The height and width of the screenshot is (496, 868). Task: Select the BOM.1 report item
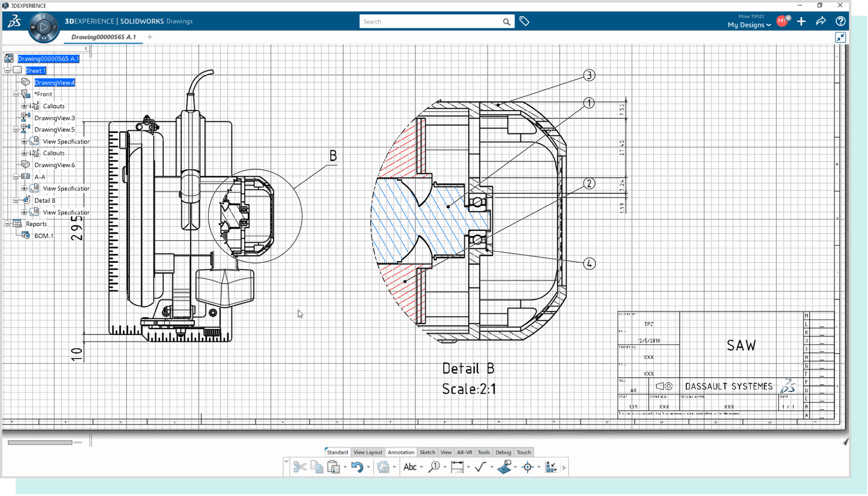[43, 235]
